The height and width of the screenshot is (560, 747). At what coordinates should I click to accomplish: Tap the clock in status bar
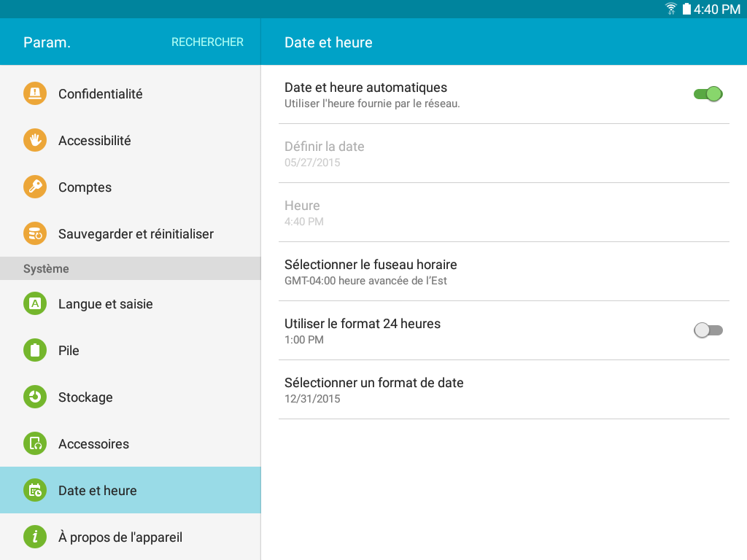click(716, 9)
